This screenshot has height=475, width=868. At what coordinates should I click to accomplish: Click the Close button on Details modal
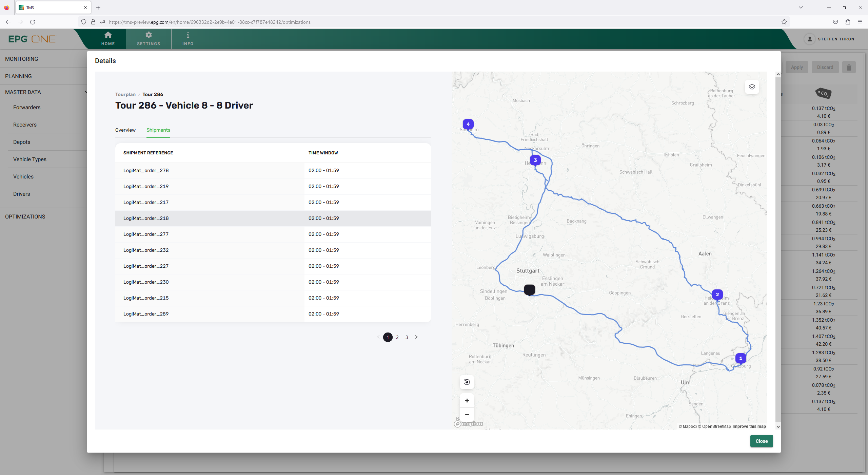coord(762,440)
